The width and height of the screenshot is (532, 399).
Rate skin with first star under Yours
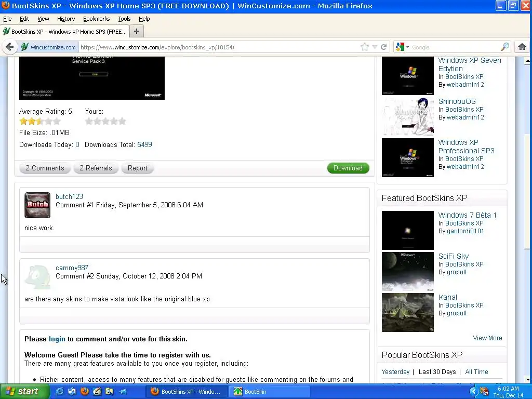click(x=89, y=121)
